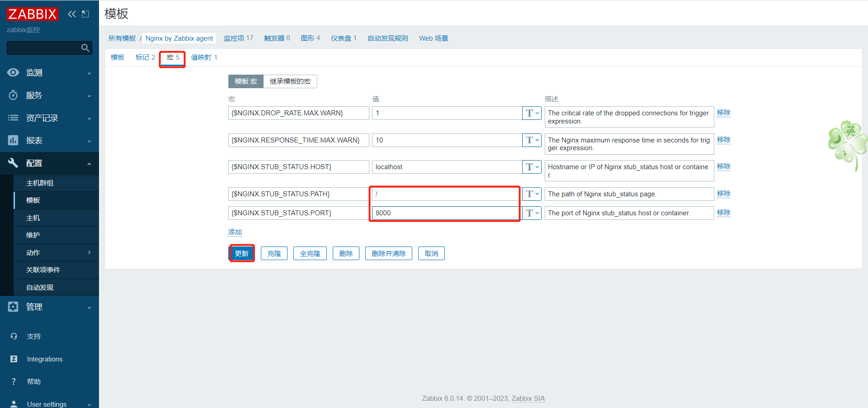Click the Integrations Z icon
The height and width of the screenshot is (408, 868).
click(14, 359)
